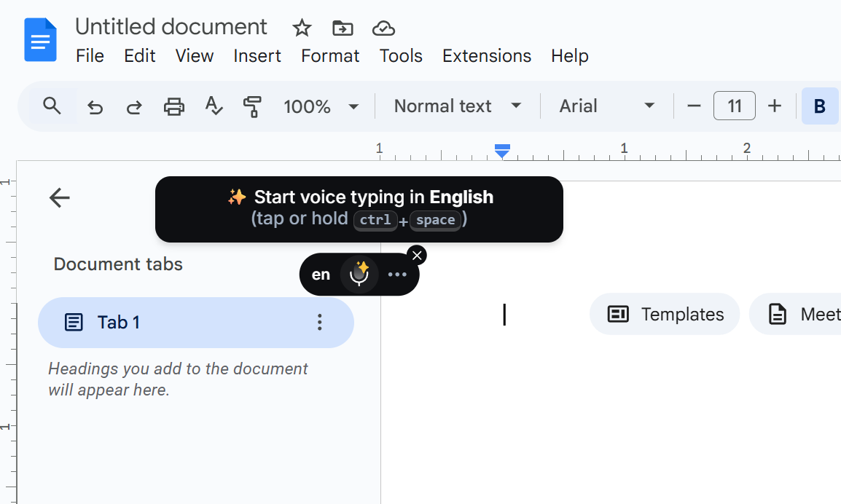
Task: Start voice typing with microphone icon
Action: (x=359, y=274)
